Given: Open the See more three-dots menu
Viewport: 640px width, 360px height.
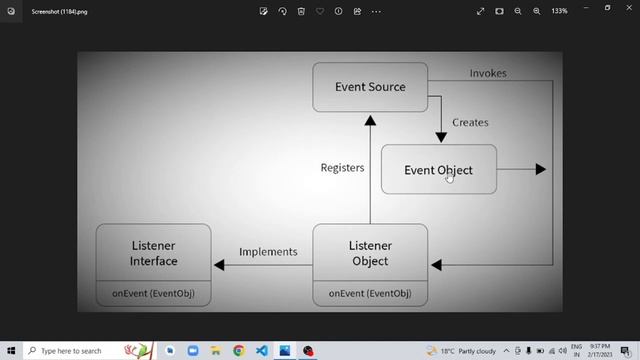Looking at the screenshot, I should point(376,11).
